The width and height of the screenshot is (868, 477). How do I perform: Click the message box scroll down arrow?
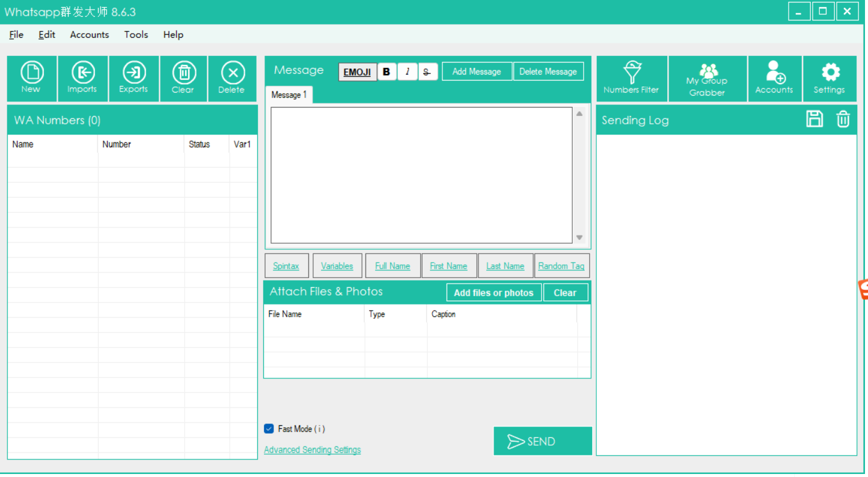click(579, 237)
